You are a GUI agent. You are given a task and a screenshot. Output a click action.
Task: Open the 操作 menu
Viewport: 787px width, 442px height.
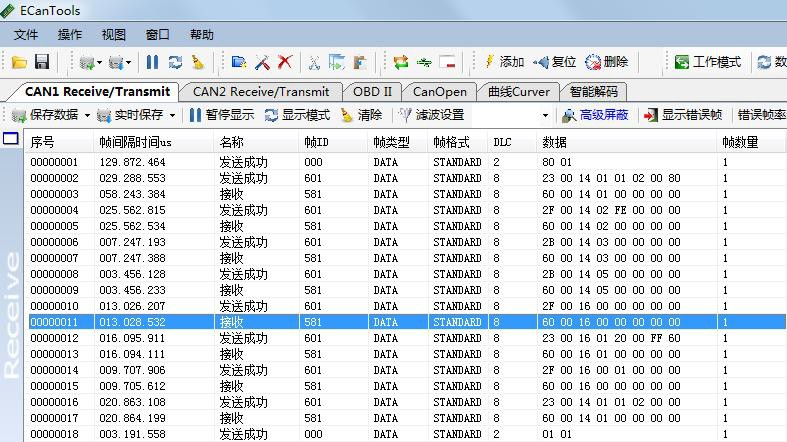70,34
